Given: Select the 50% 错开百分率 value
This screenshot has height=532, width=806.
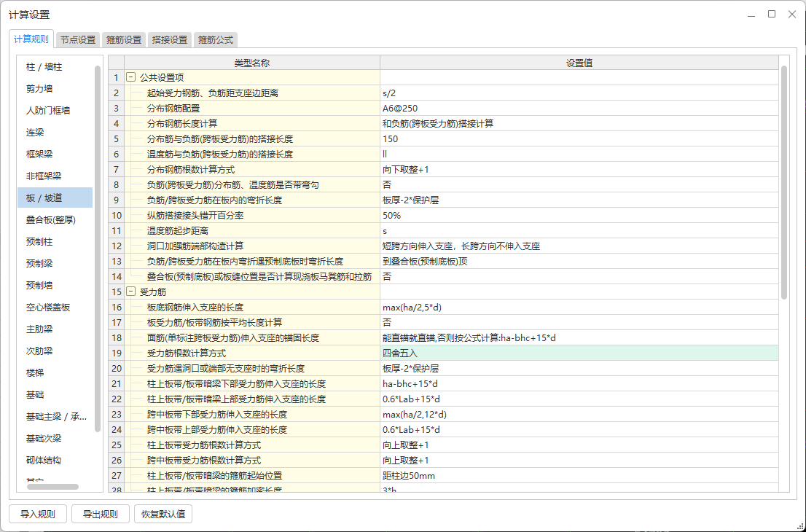Looking at the screenshot, I should coord(579,216).
